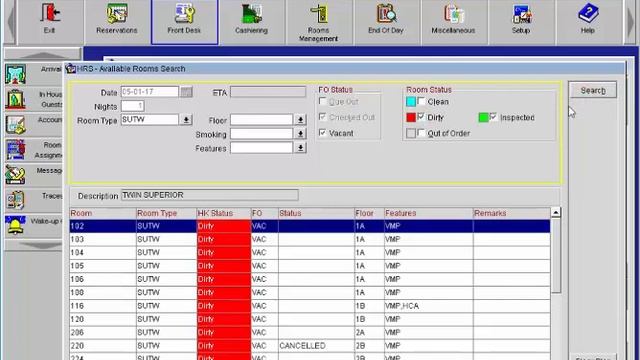640x360 pixels.
Task: Select room 108 row
Action: pyautogui.click(x=310, y=293)
